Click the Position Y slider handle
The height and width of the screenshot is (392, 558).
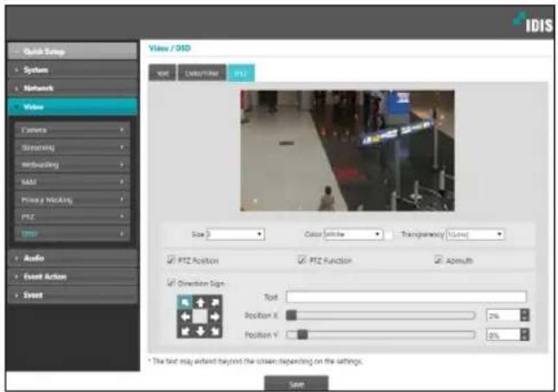302,334
